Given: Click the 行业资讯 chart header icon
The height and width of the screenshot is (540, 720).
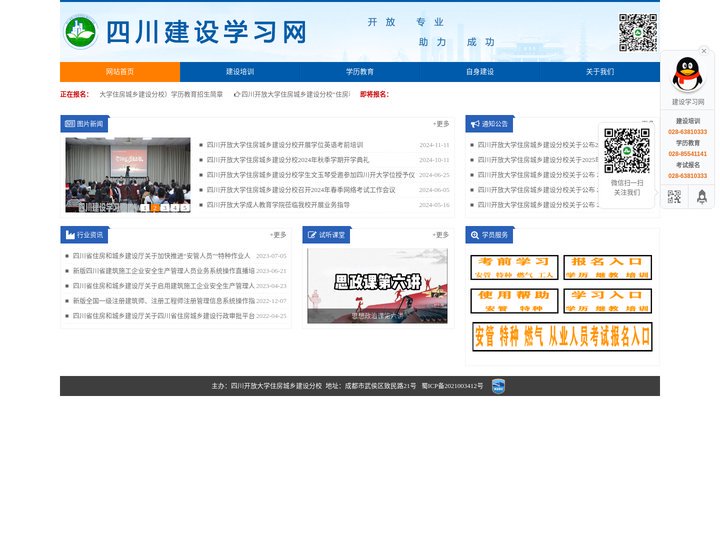Looking at the screenshot, I should click(70, 235).
